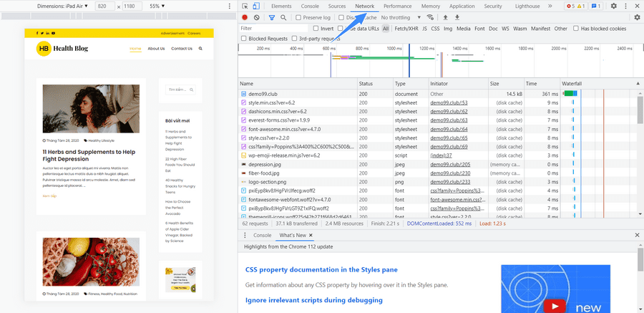
Task: Click the viewport width field showing 820
Action: click(104, 6)
